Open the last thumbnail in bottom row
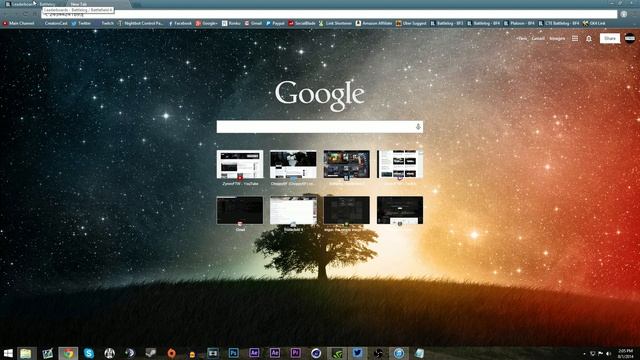 [400, 210]
